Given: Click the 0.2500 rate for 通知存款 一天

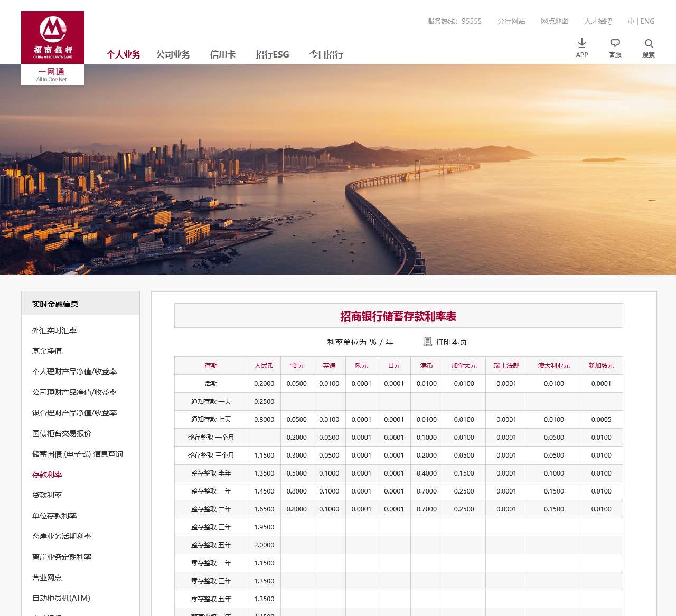Looking at the screenshot, I should (x=264, y=402).
